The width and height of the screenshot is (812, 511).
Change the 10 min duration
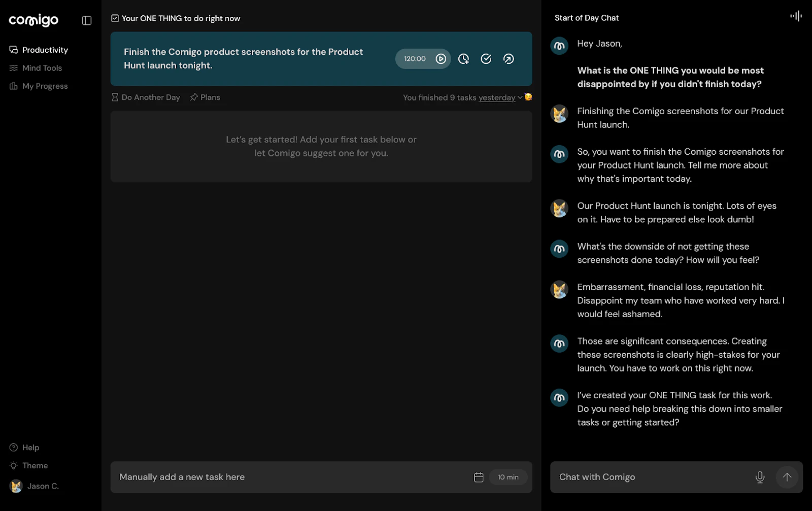[x=508, y=477]
